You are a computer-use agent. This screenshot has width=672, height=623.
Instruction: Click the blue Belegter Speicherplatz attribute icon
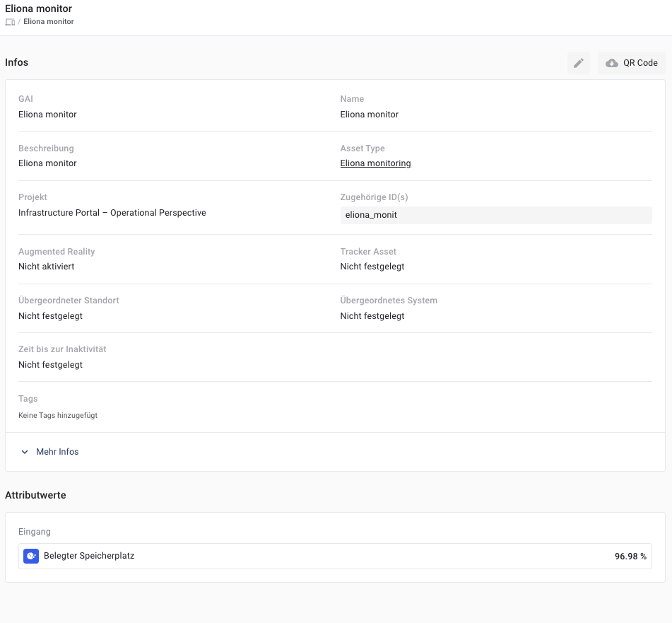pos(30,556)
